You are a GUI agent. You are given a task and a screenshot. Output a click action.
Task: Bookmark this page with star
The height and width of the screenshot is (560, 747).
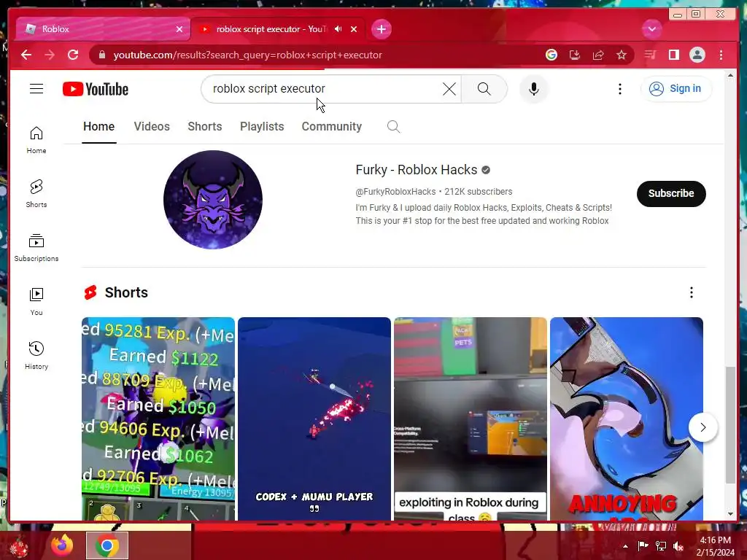(622, 55)
